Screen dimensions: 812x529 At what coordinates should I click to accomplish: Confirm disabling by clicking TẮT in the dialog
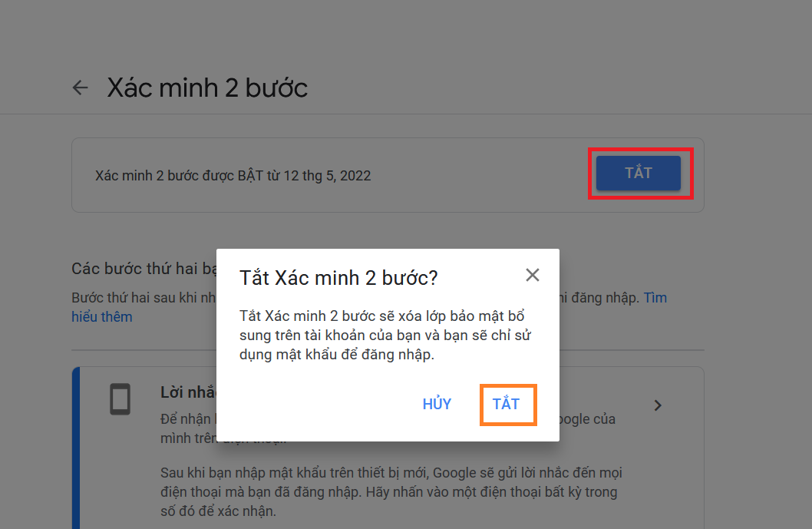coord(508,404)
